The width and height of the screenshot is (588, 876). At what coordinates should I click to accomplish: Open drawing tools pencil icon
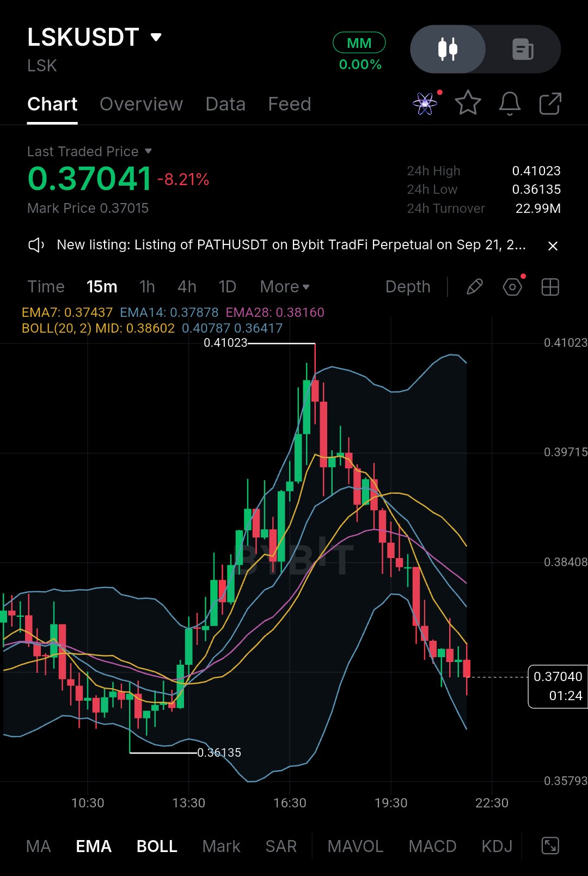475,287
